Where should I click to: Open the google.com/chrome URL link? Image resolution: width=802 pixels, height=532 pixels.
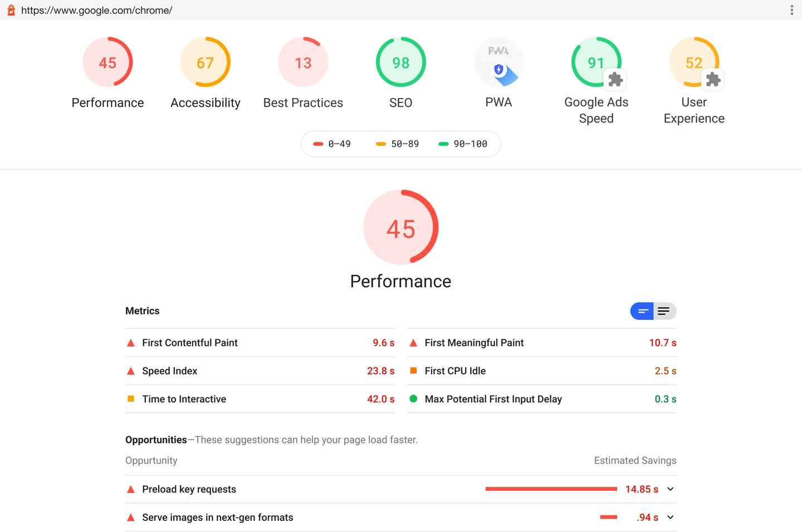[x=97, y=10]
